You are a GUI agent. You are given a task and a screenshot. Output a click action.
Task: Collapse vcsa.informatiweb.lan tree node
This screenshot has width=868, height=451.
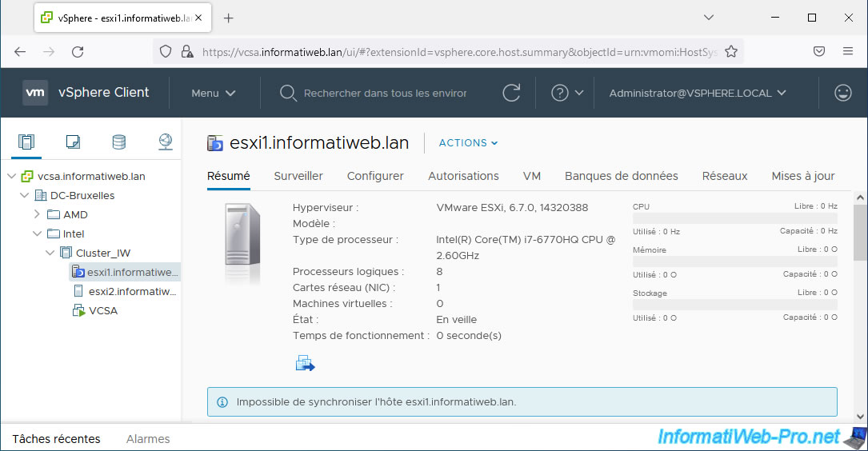coord(12,176)
